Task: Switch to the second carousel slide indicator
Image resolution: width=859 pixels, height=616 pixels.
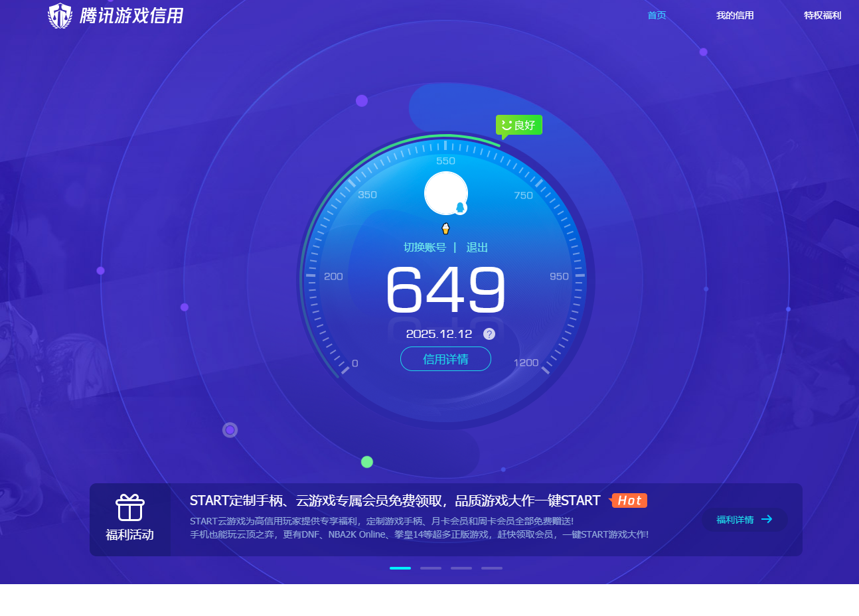Action: pyautogui.click(x=431, y=568)
